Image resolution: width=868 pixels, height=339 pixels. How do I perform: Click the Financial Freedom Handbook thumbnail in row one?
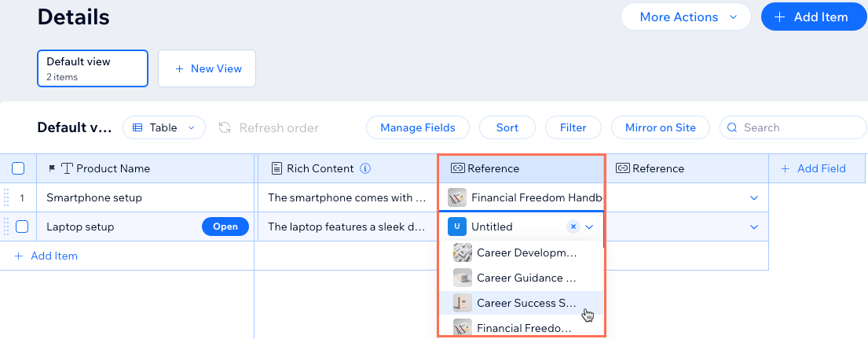point(456,197)
